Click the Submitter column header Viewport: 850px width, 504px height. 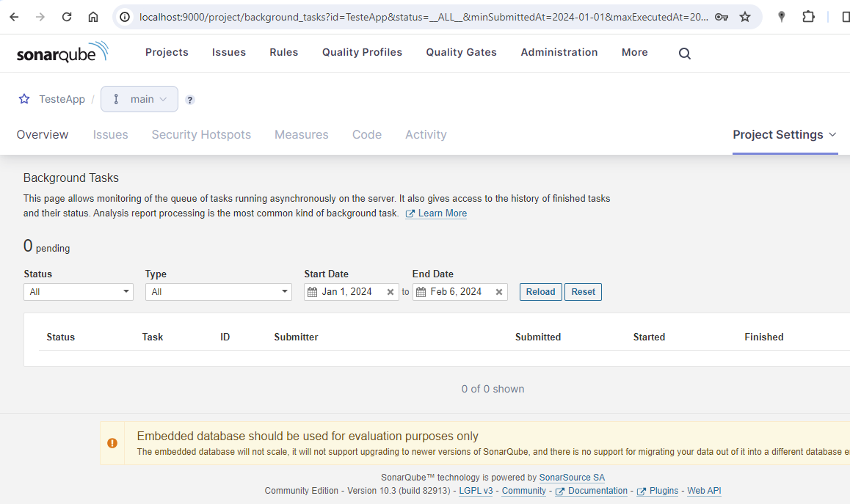point(296,337)
